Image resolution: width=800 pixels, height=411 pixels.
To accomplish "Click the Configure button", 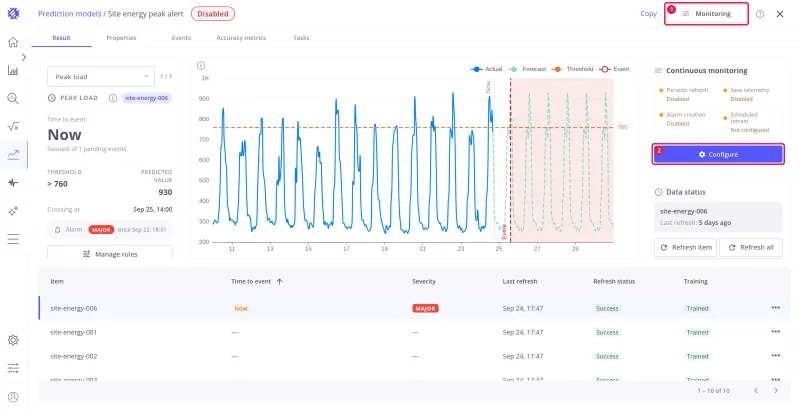I will [718, 154].
